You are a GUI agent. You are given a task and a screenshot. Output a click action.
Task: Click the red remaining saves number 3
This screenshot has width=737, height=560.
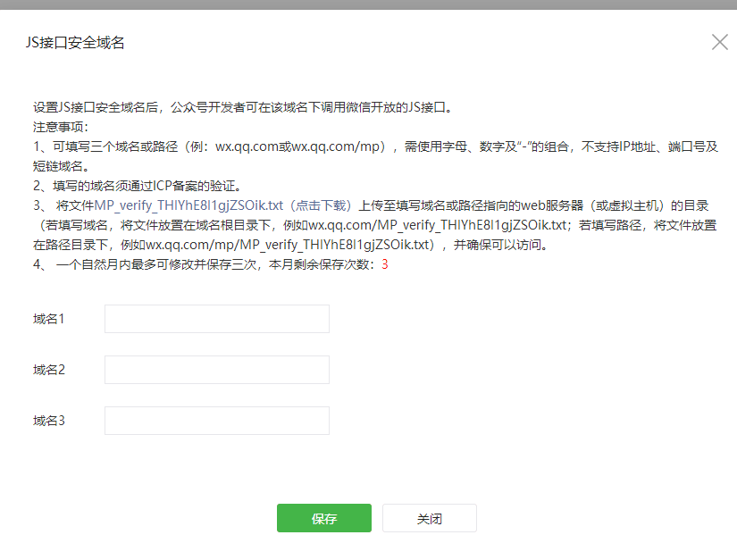tap(385, 265)
